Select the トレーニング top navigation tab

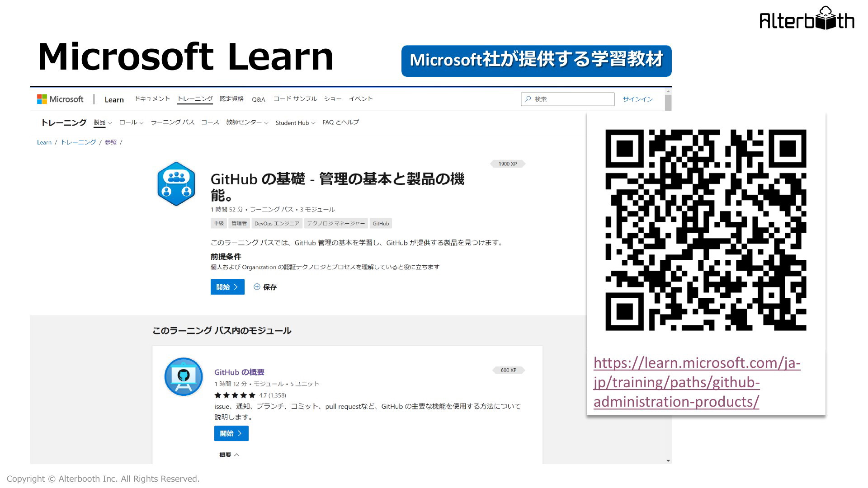tap(195, 99)
